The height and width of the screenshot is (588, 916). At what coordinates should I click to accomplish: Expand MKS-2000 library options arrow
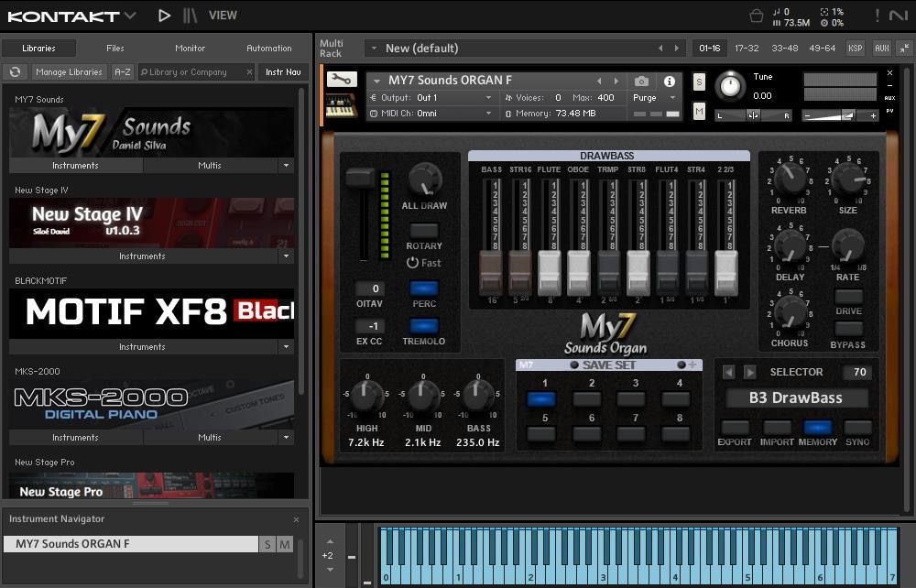(x=286, y=438)
